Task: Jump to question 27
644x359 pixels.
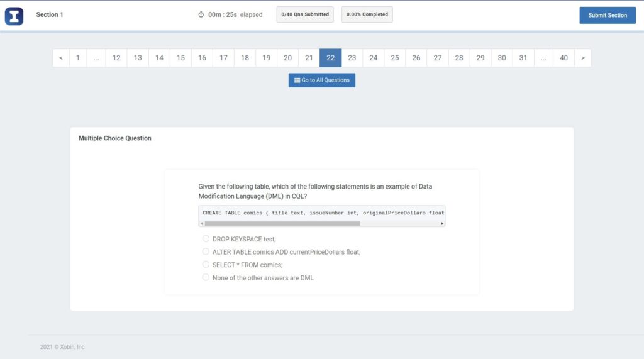Action: tap(438, 58)
